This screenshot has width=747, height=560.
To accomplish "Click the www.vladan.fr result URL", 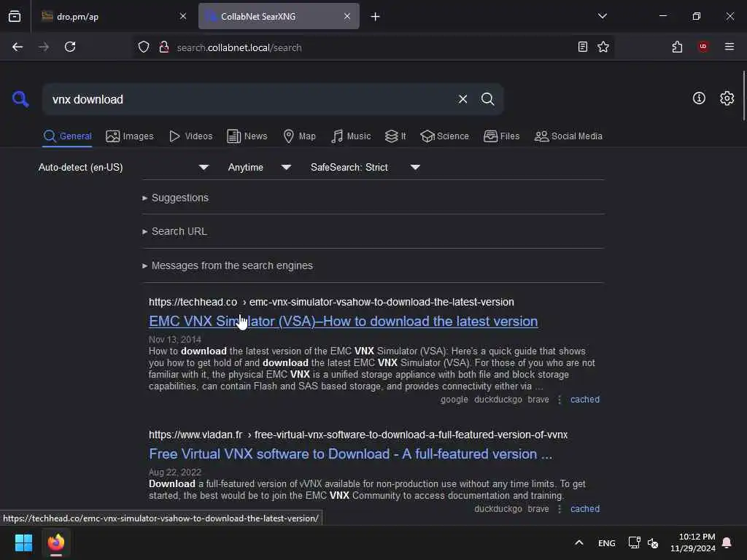I will pyautogui.click(x=357, y=435).
